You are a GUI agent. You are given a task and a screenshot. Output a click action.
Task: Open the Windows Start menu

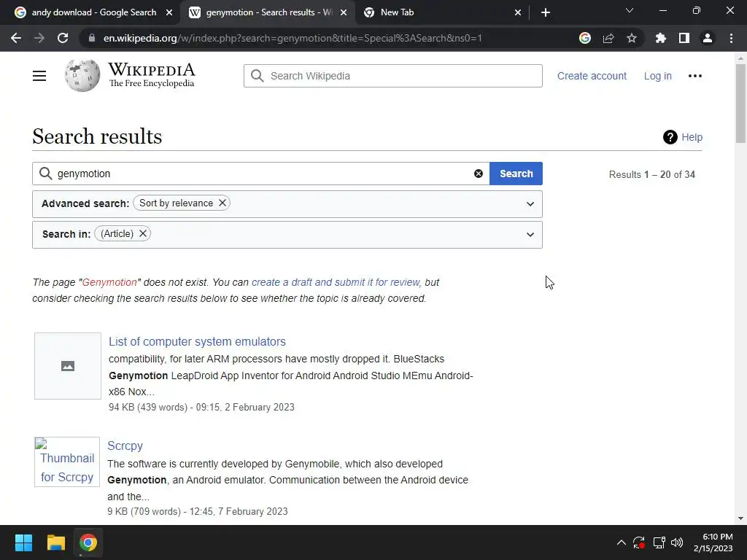[23, 542]
